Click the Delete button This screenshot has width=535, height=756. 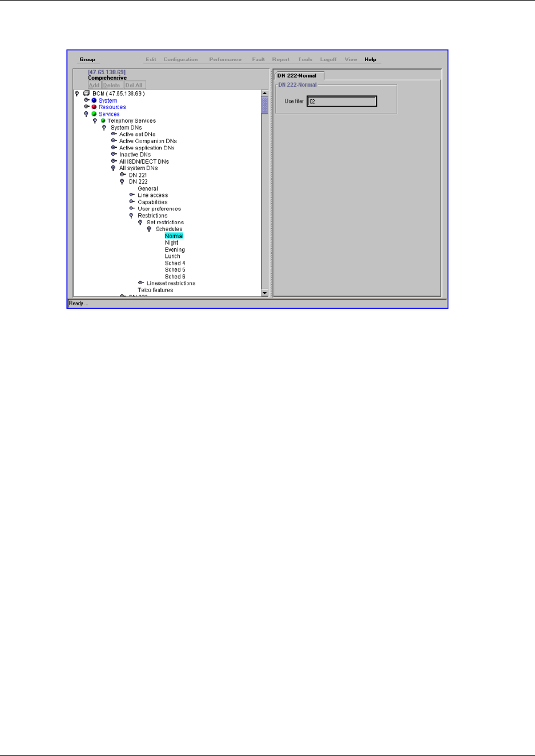point(112,85)
